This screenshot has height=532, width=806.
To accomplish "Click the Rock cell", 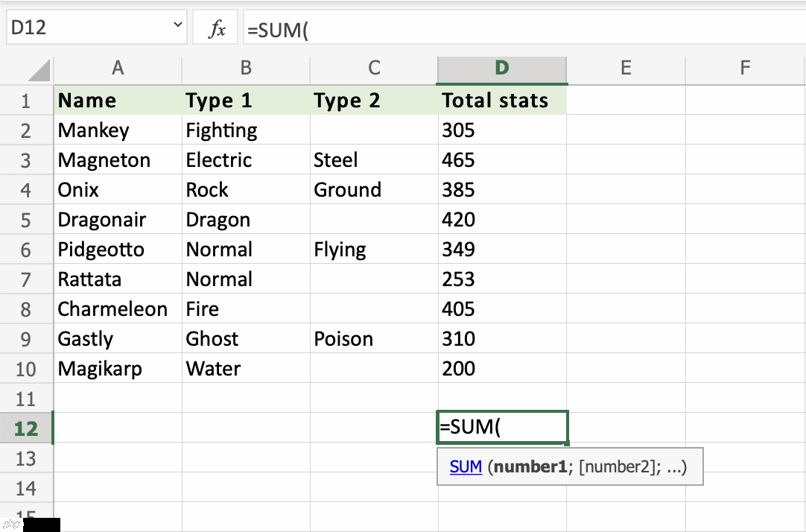I will pos(246,190).
